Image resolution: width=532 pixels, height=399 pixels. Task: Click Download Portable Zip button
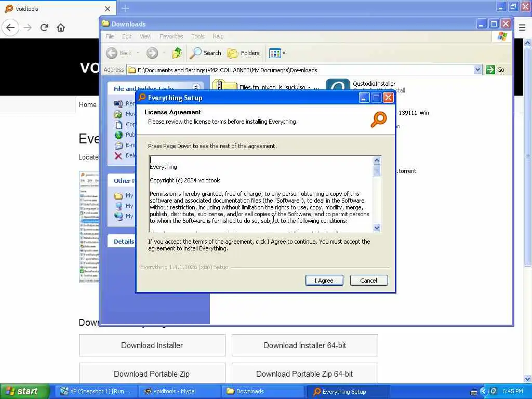click(x=152, y=374)
